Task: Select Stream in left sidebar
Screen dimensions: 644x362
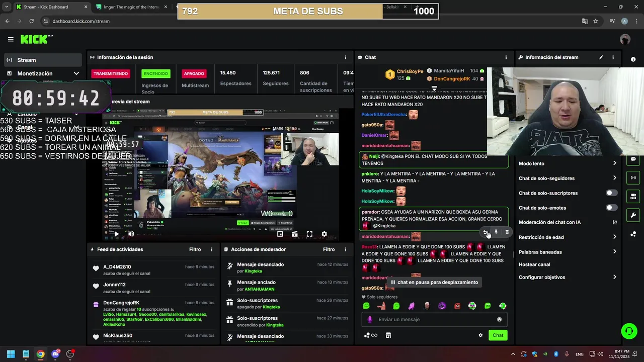Action: coord(43,60)
